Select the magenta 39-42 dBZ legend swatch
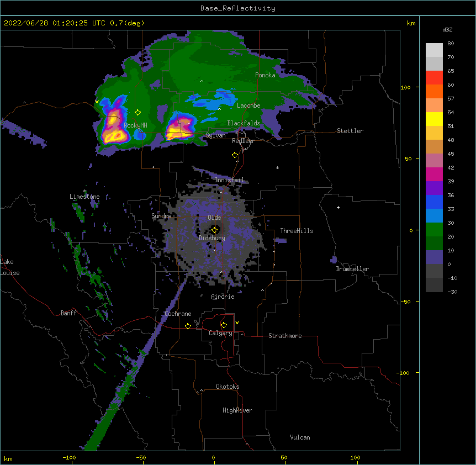This screenshot has width=476, height=465. coord(434,174)
